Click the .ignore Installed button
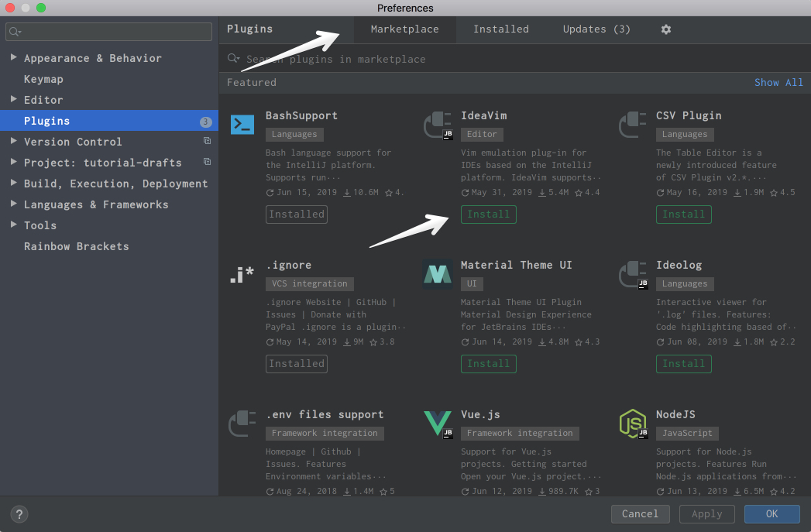The height and width of the screenshot is (532, 811). point(297,363)
